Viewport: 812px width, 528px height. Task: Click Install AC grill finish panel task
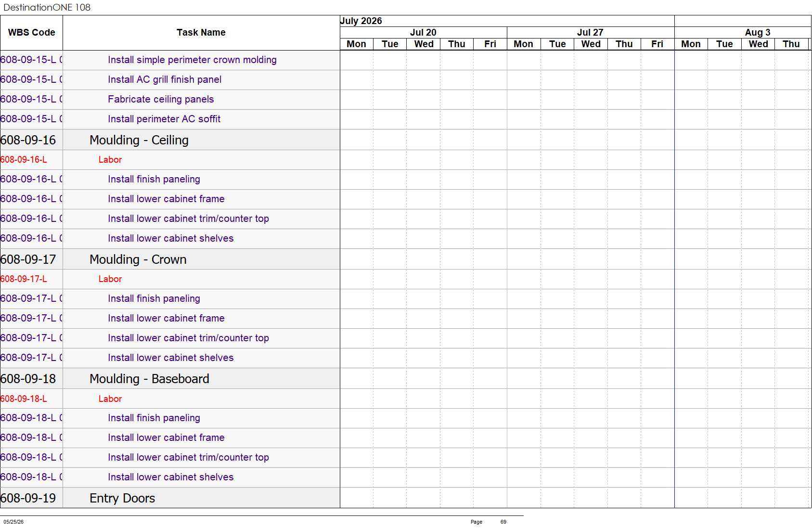165,80
